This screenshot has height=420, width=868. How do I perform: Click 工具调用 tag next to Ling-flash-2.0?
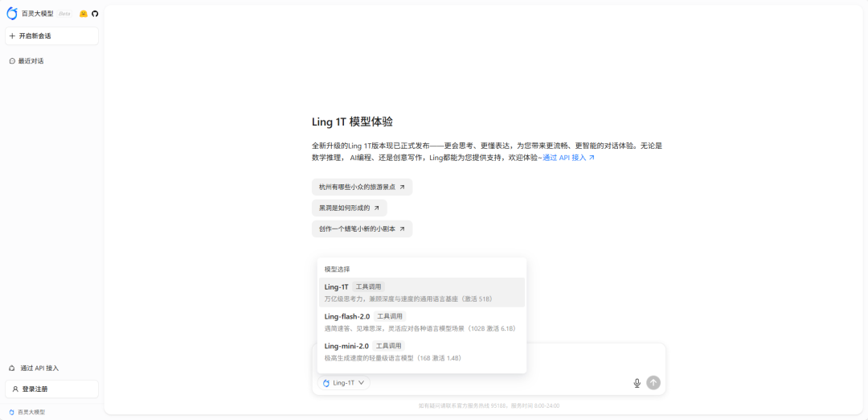tap(390, 316)
